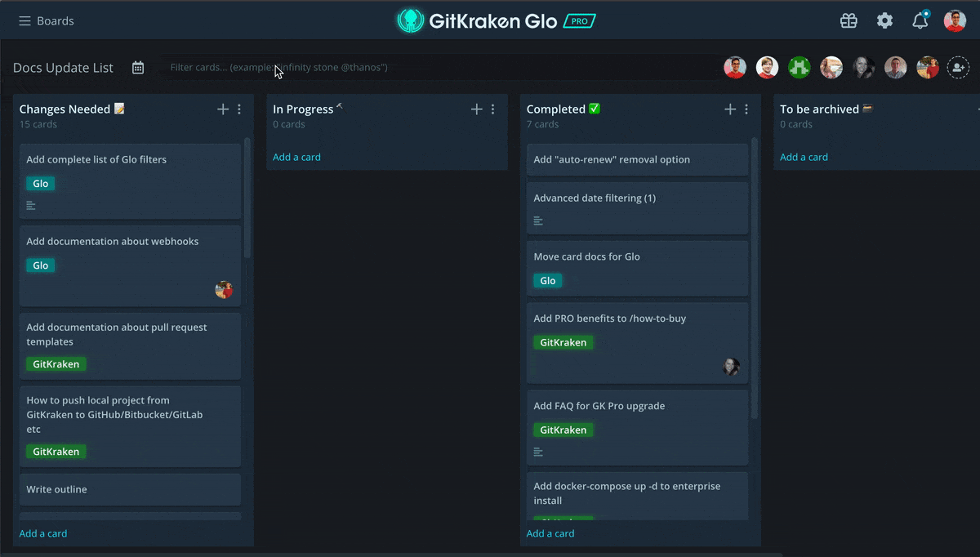This screenshot has width=980, height=557.
Task: Open the Write outline card
Action: pos(130,489)
